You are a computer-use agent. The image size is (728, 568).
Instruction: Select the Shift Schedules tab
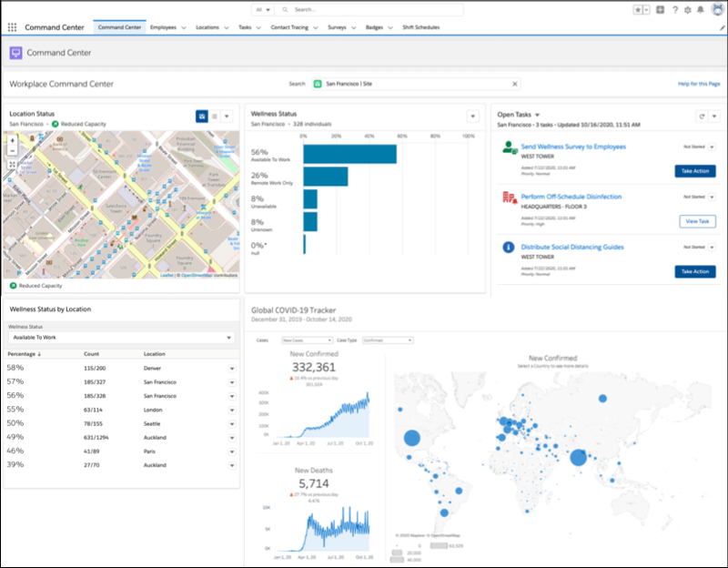coord(420,27)
